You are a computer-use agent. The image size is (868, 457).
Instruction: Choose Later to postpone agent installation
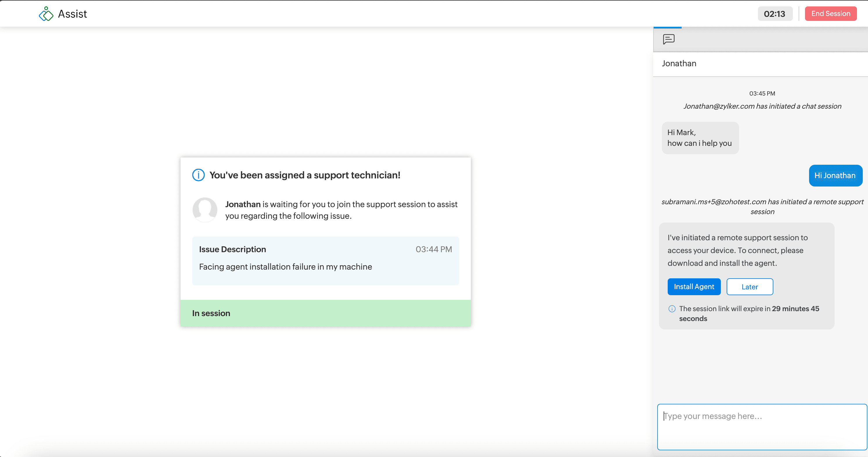pyautogui.click(x=750, y=286)
